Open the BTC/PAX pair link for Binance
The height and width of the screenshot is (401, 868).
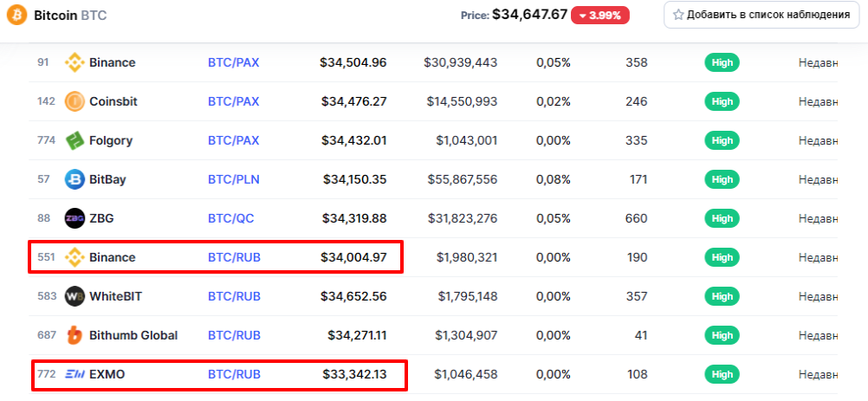click(x=234, y=62)
